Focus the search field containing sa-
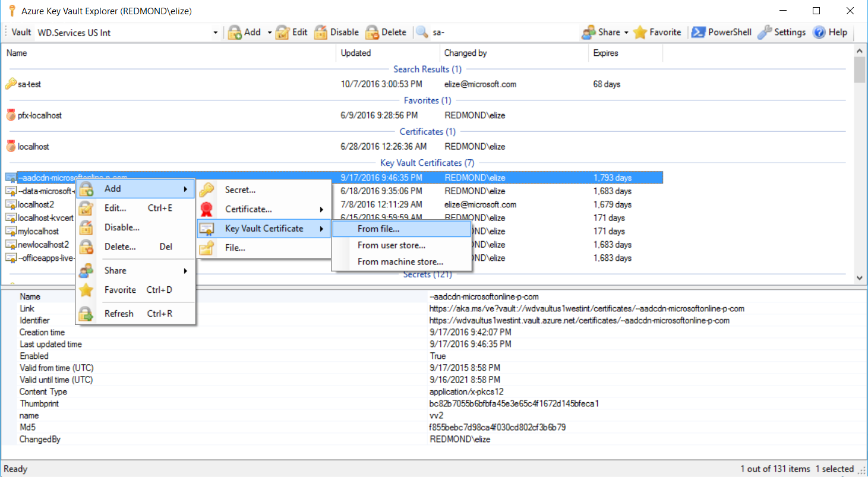 tap(502, 32)
